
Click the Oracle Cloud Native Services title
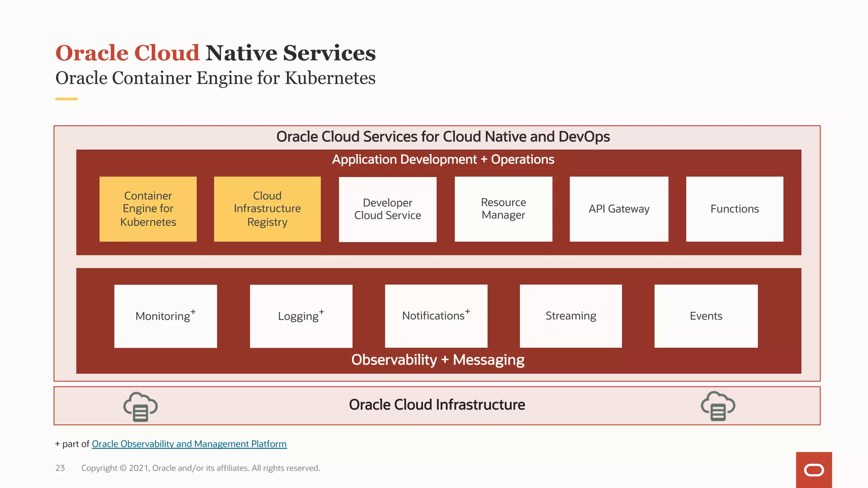click(x=215, y=53)
